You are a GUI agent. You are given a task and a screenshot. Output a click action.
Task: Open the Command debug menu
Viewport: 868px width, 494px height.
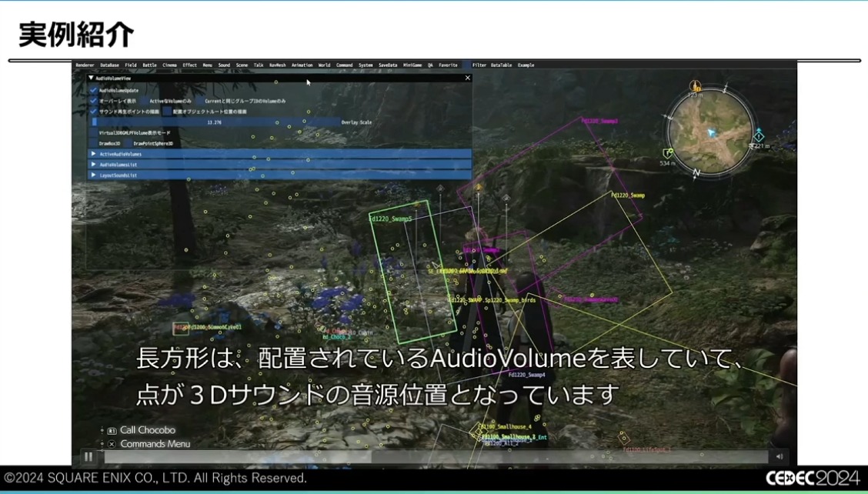pyautogui.click(x=344, y=65)
